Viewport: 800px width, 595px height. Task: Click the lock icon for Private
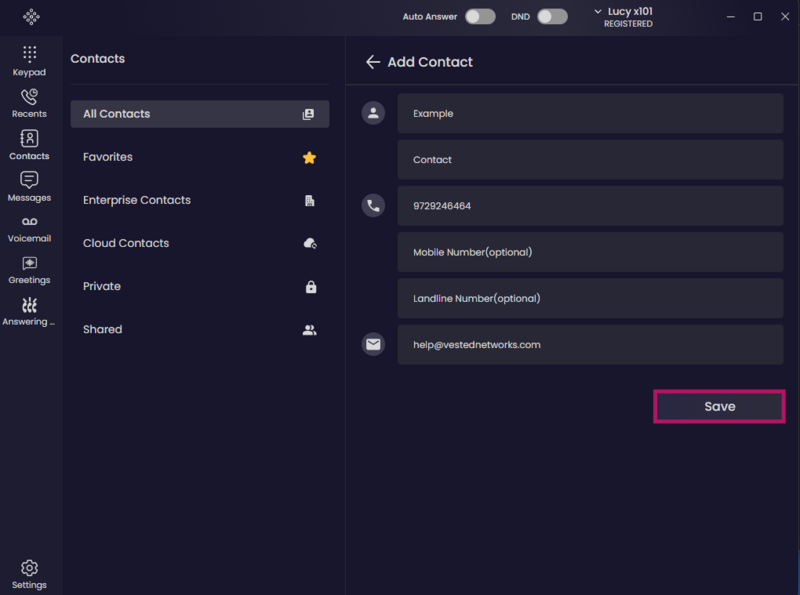point(311,287)
